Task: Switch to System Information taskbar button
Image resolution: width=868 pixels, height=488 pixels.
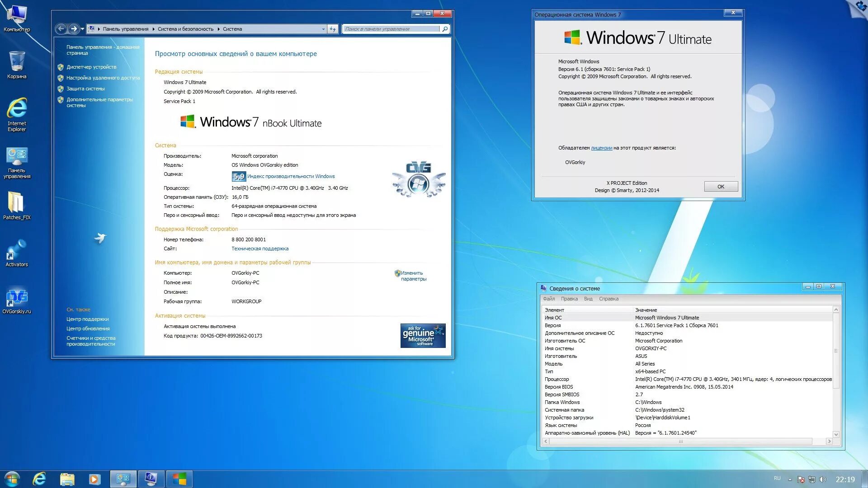Action: [x=151, y=479]
